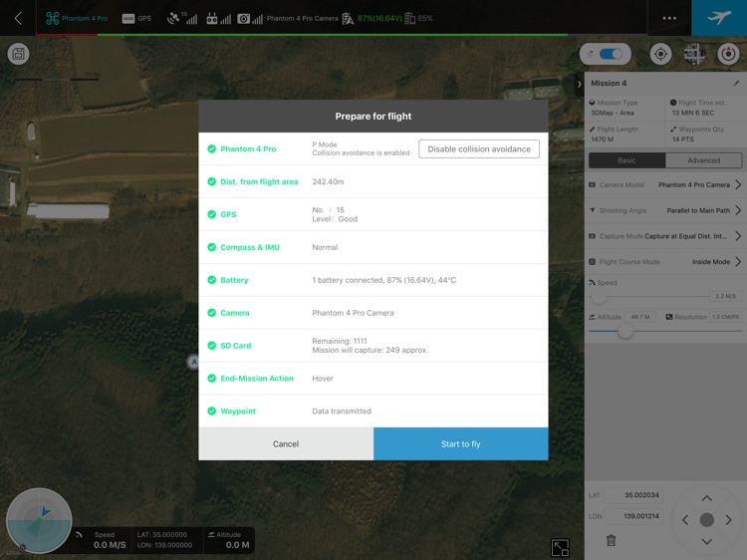Delete waypoint with the trash icon
Viewport: 747px width, 560px height.
coord(612,540)
